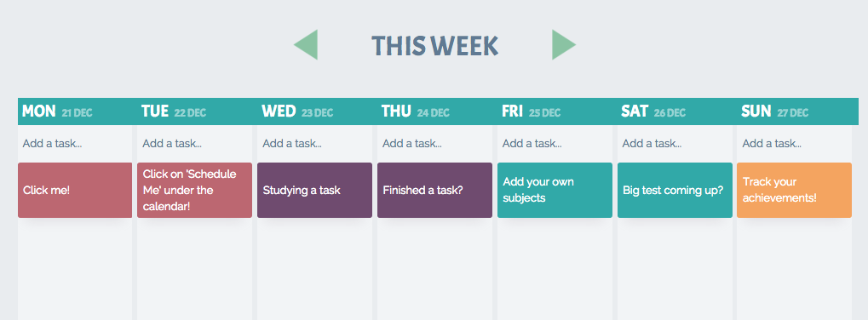This screenshot has height=320, width=868.
Task: Open 'Big test coming up?' task card
Action: [x=675, y=190]
